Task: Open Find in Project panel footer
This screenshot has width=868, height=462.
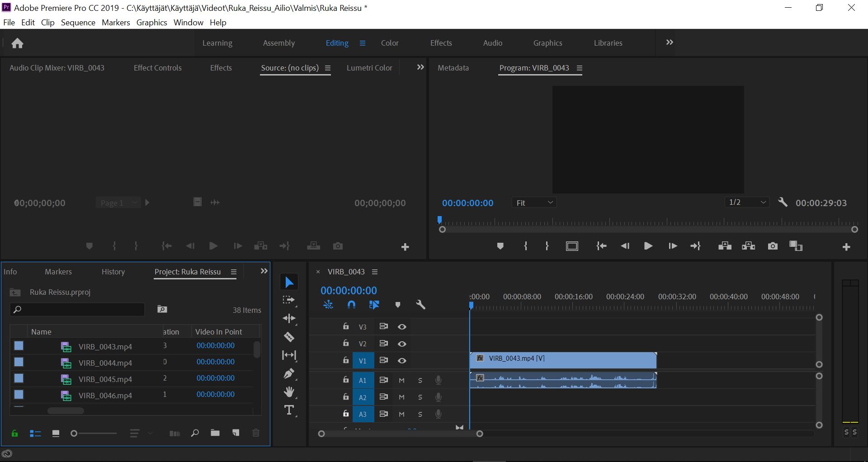Action: [195, 433]
